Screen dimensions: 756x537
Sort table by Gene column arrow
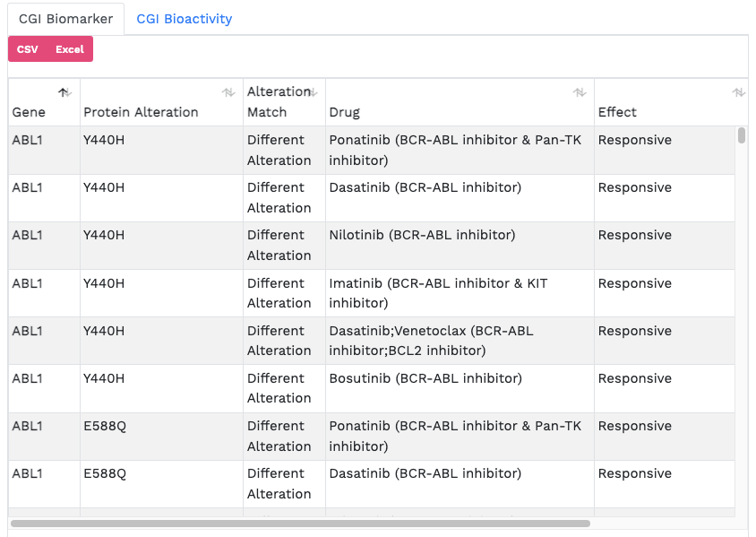tap(64, 92)
